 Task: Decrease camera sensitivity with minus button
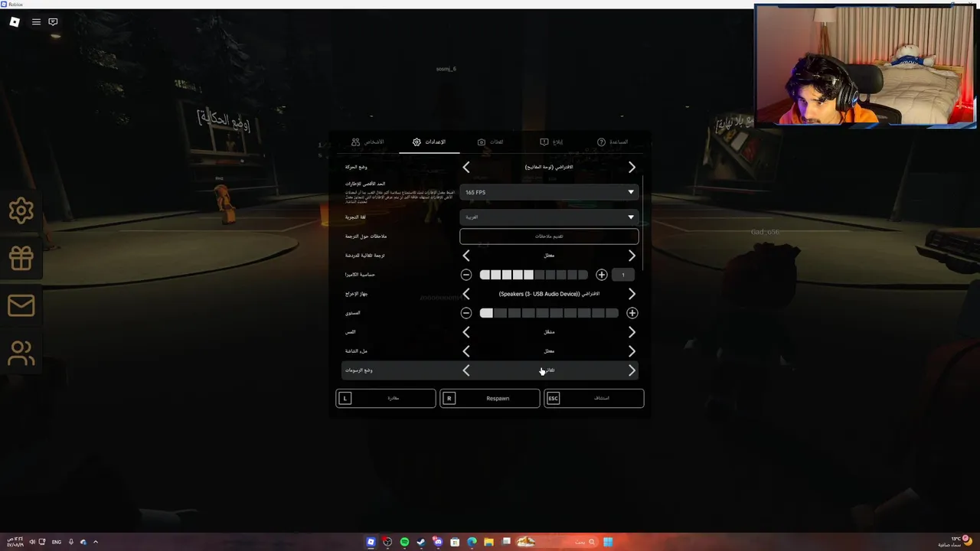[466, 275]
